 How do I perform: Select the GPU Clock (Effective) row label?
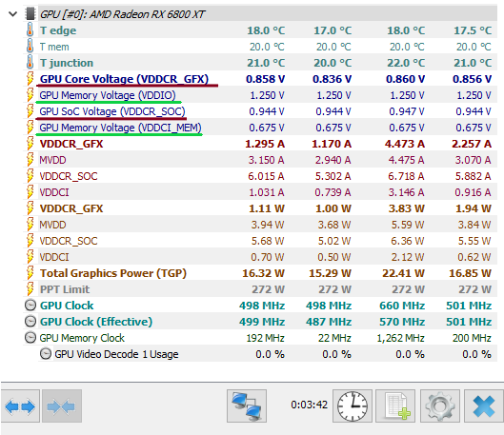pos(96,322)
